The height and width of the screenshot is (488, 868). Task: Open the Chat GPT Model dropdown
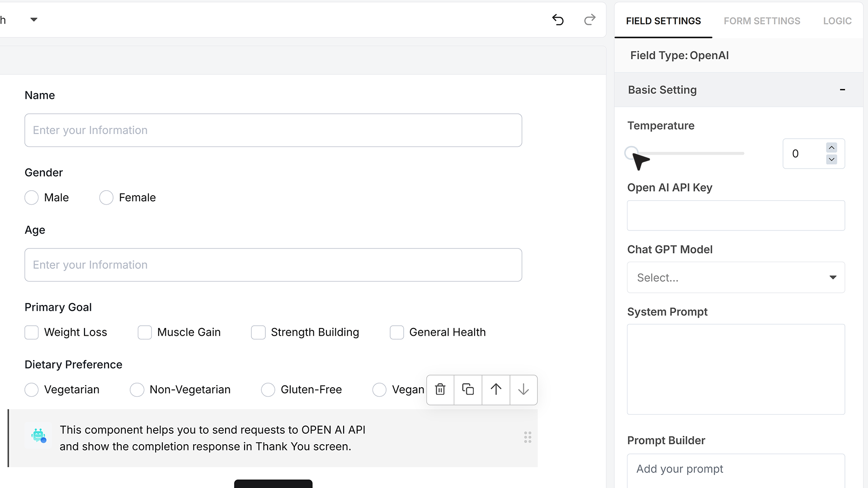click(x=736, y=277)
